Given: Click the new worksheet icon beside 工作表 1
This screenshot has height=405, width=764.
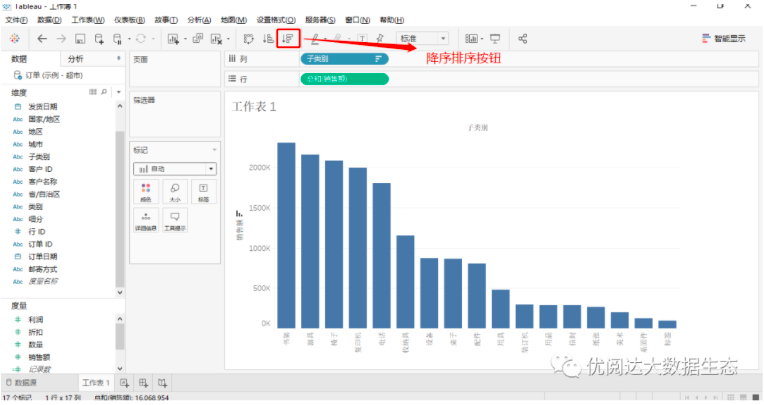Looking at the screenshot, I should click(125, 383).
